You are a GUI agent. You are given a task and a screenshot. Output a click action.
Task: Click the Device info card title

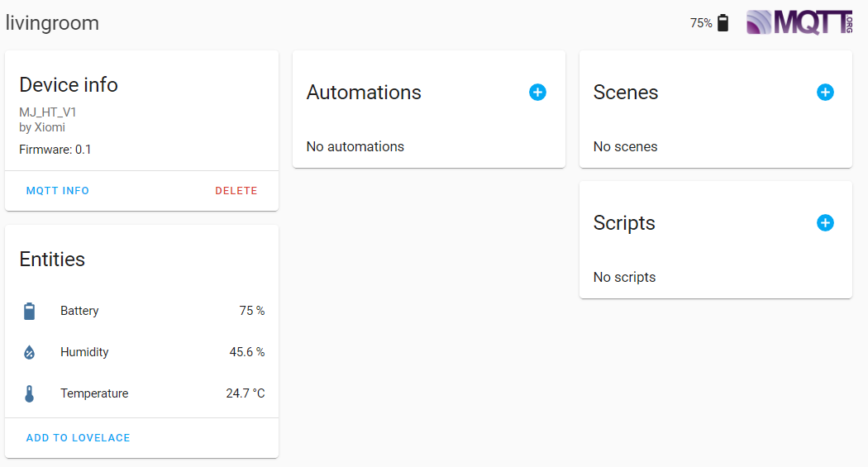tap(69, 84)
